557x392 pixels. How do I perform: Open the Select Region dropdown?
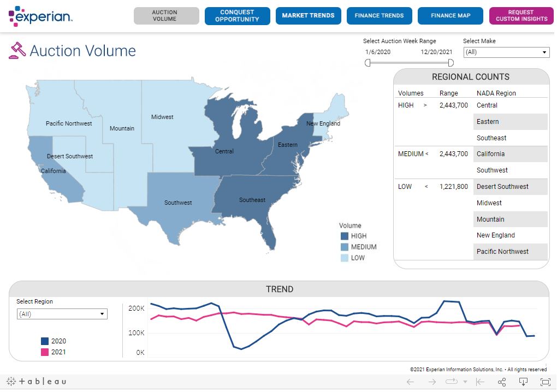tap(62, 314)
